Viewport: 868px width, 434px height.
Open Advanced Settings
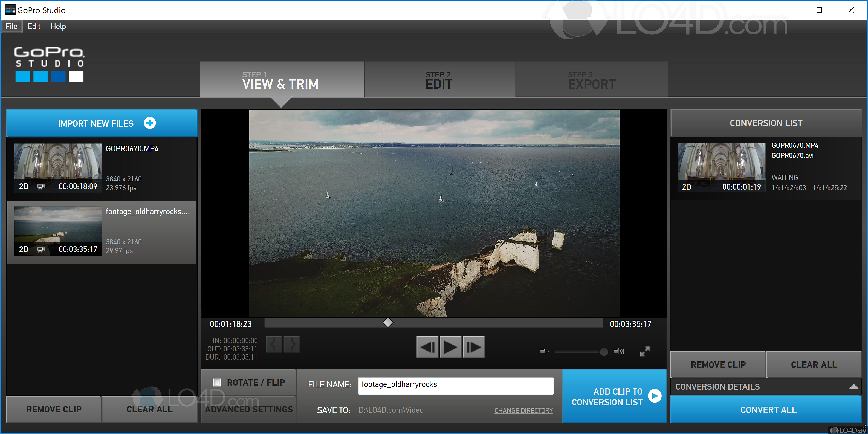pos(249,409)
